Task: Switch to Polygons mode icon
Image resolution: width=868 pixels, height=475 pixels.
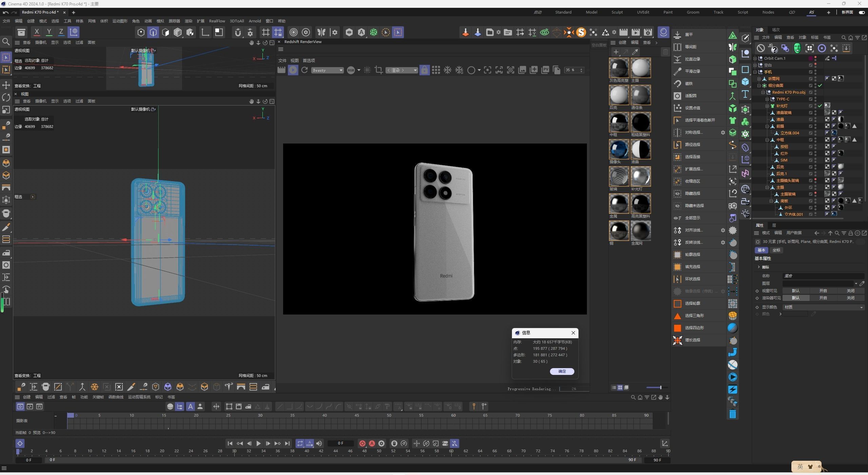Action: (x=165, y=32)
